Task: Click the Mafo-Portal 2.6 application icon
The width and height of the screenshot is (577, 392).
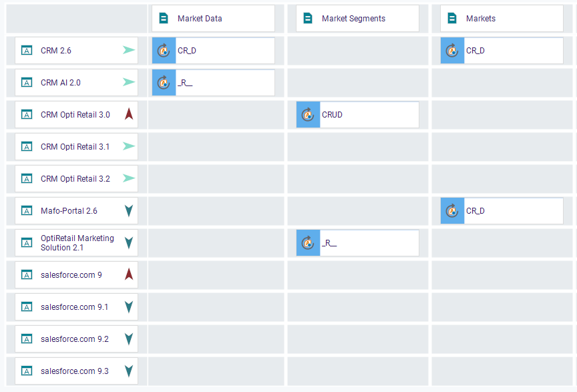Action: pyautogui.click(x=27, y=211)
